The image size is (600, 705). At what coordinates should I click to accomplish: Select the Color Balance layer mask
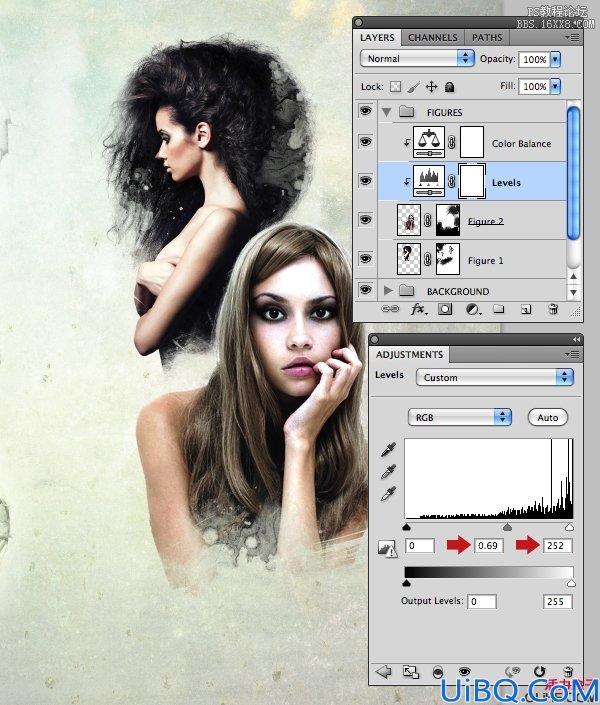472,143
